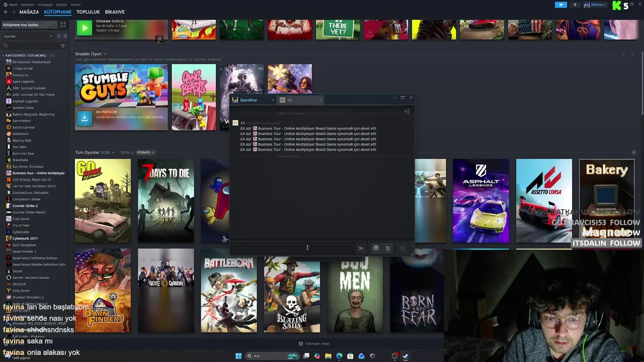This screenshot has width=644, height=362.
Task: Select Counter-Strike 2 in the sidebar
Action: (x=25, y=206)
